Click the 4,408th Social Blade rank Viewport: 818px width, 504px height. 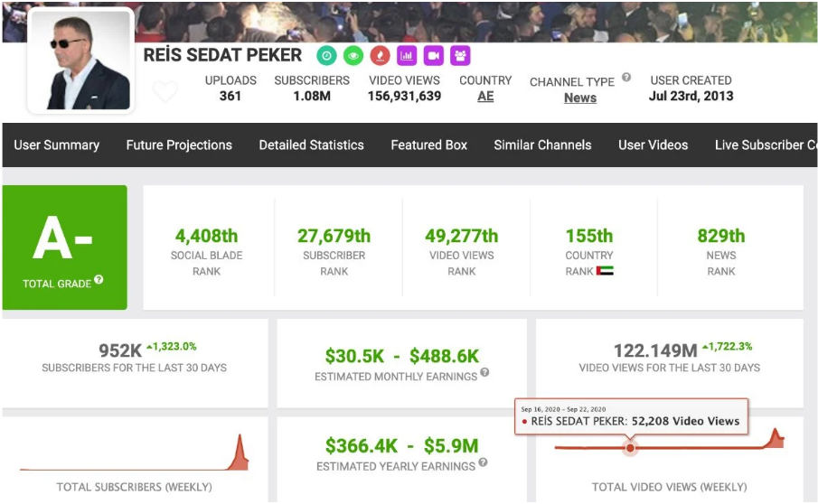(207, 236)
